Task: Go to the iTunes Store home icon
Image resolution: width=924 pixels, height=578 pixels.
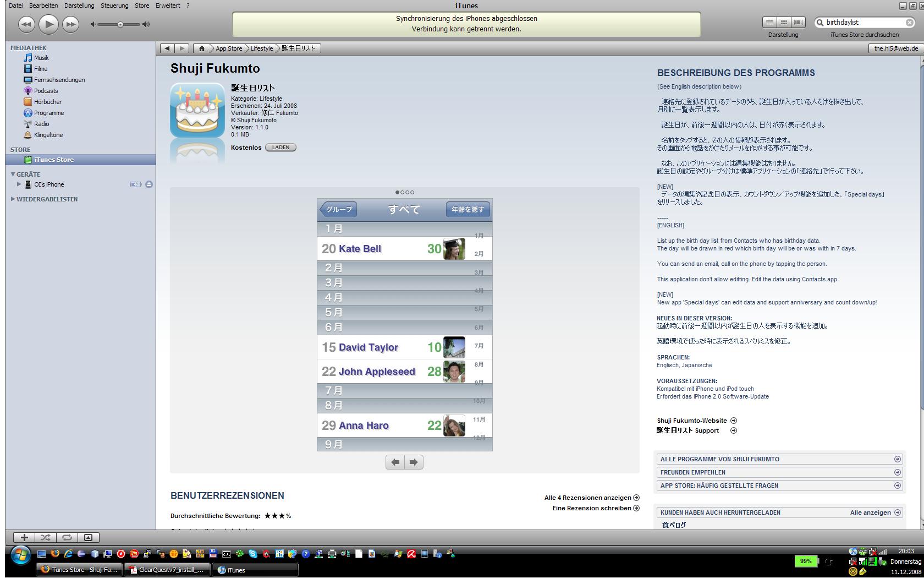Action: pyautogui.click(x=201, y=48)
